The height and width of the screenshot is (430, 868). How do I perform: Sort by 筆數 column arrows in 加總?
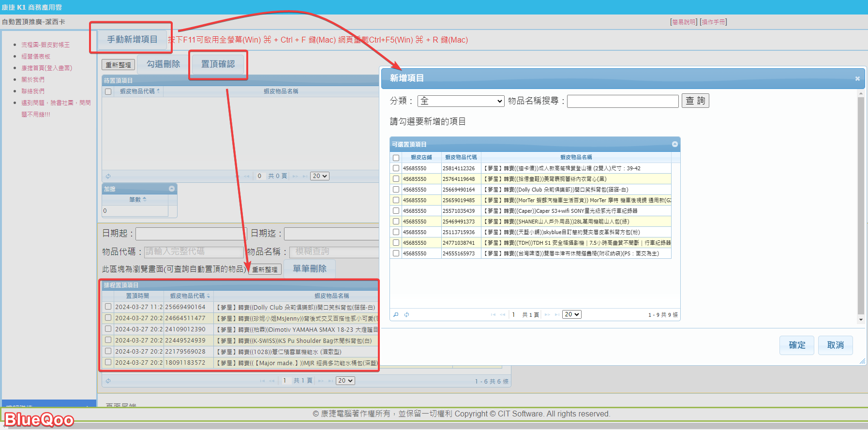point(144,199)
